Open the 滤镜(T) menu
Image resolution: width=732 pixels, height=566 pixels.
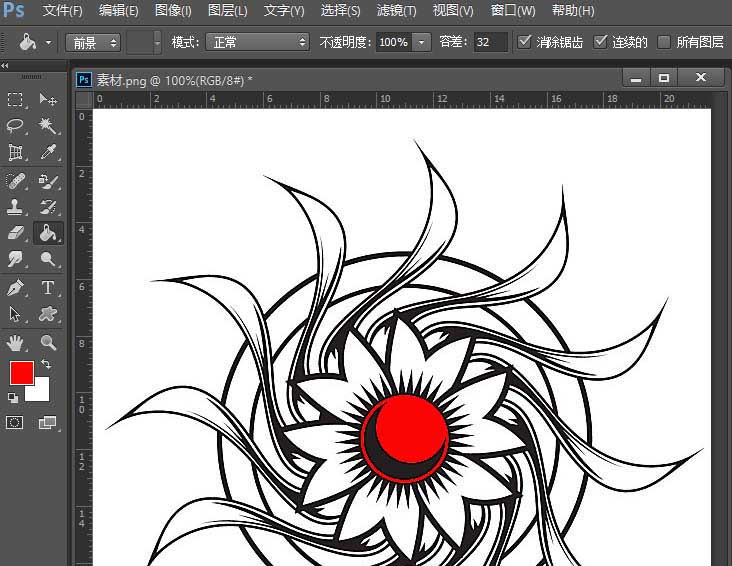(396, 11)
